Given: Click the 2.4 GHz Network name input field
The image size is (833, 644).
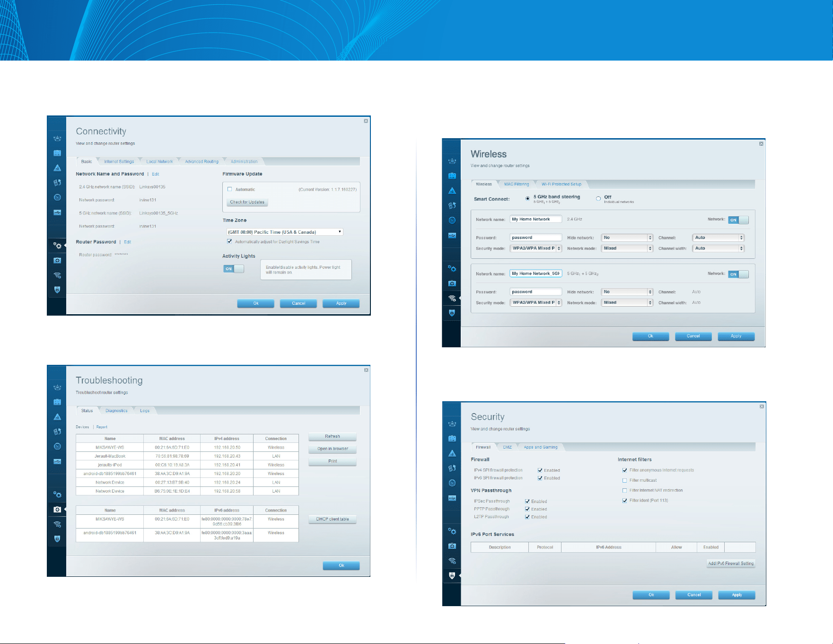Looking at the screenshot, I should pyautogui.click(x=536, y=219).
